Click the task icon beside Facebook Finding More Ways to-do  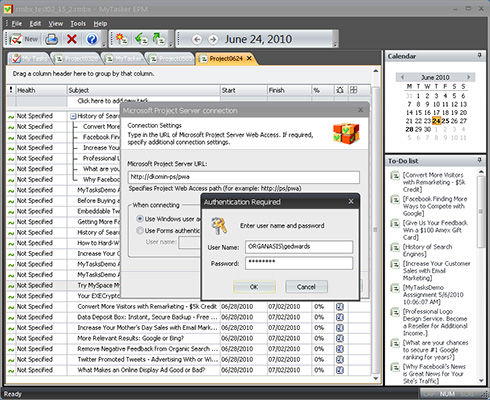pyautogui.click(x=395, y=199)
